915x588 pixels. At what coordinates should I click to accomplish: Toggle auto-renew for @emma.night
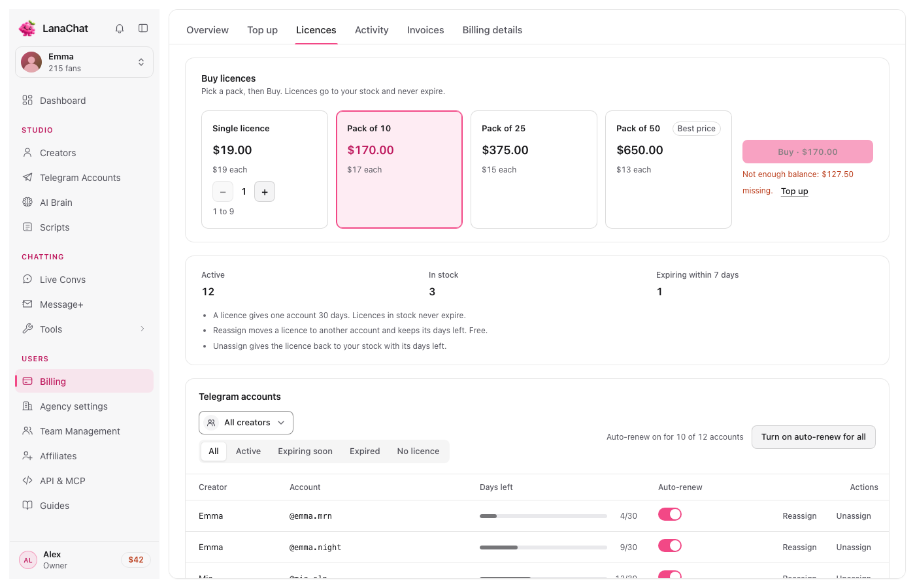tap(670, 546)
